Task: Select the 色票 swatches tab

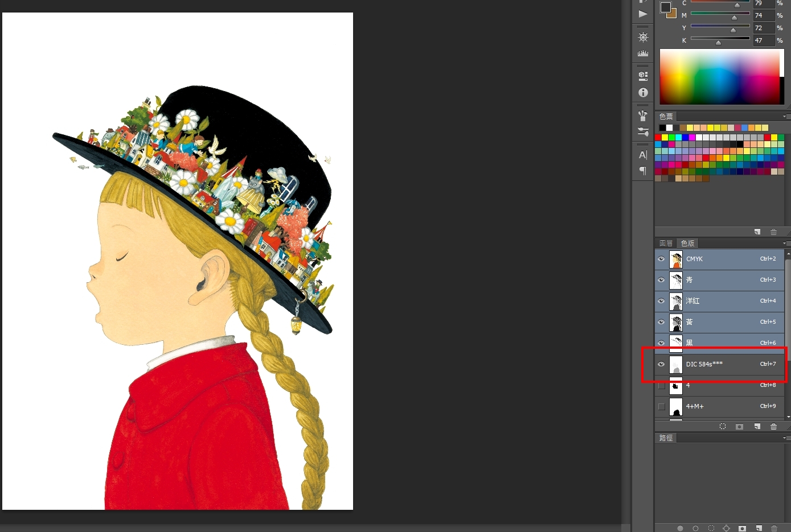Action: 666,116
